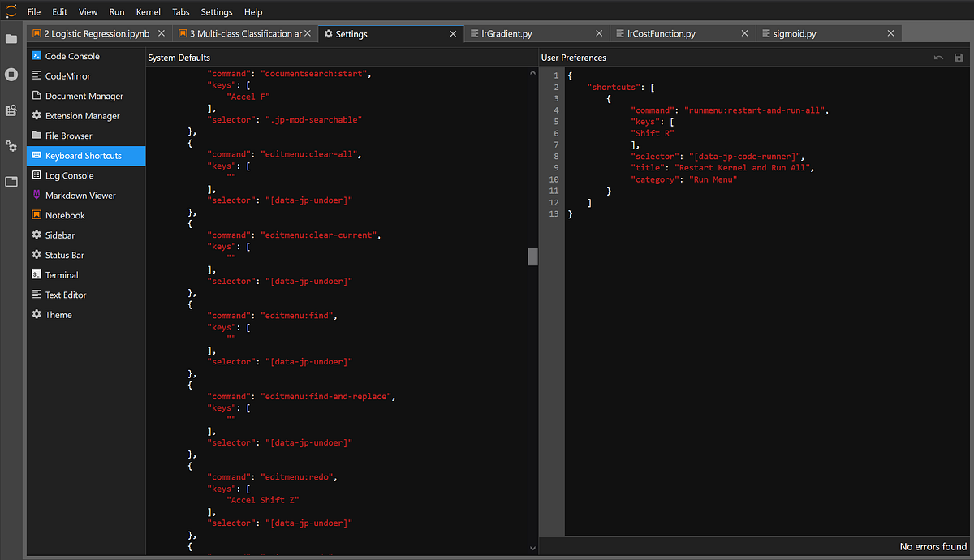Image resolution: width=974 pixels, height=560 pixels.
Task: Click the "System Defaults" panel heading
Action: point(179,58)
